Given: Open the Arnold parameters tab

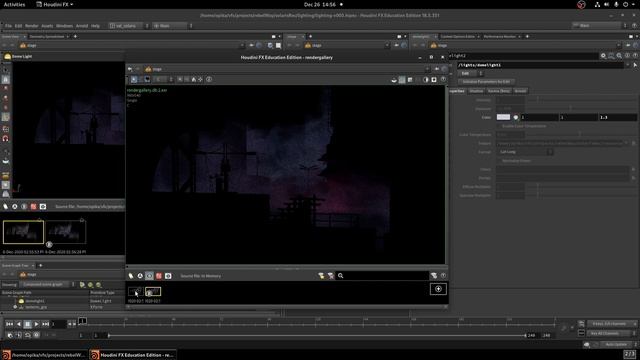Looking at the screenshot, I should [x=520, y=91].
